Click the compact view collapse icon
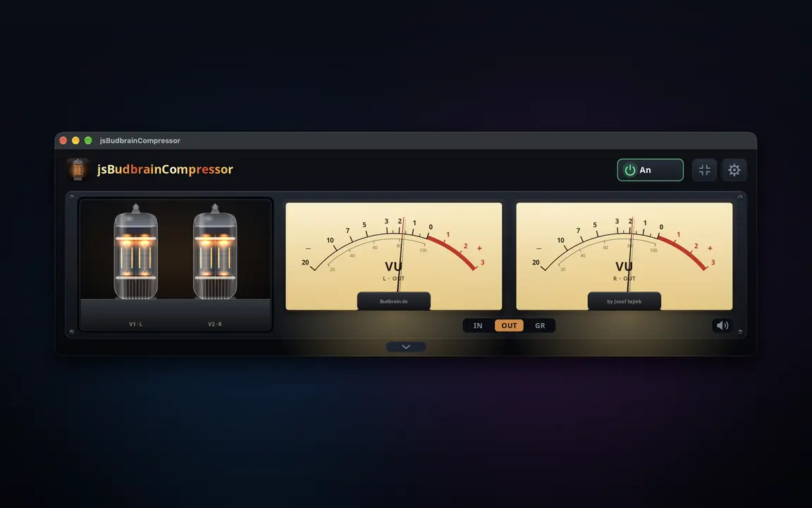Viewport: 812px width, 508px height. pos(704,170)
